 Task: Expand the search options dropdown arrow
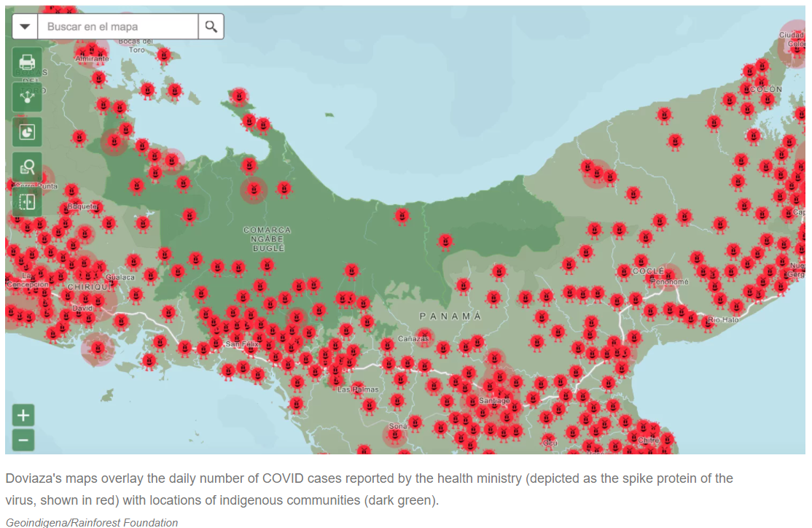point(25,26)
